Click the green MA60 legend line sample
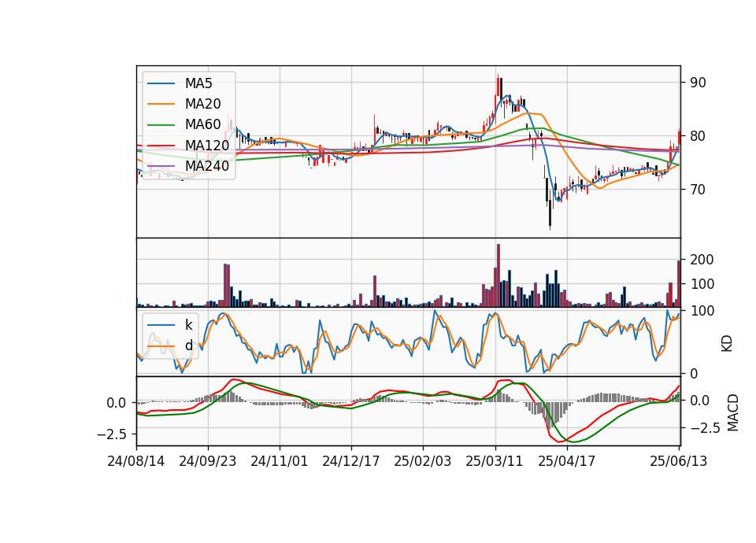The height and width of the screenshot is (543, 756). point(161,125)
